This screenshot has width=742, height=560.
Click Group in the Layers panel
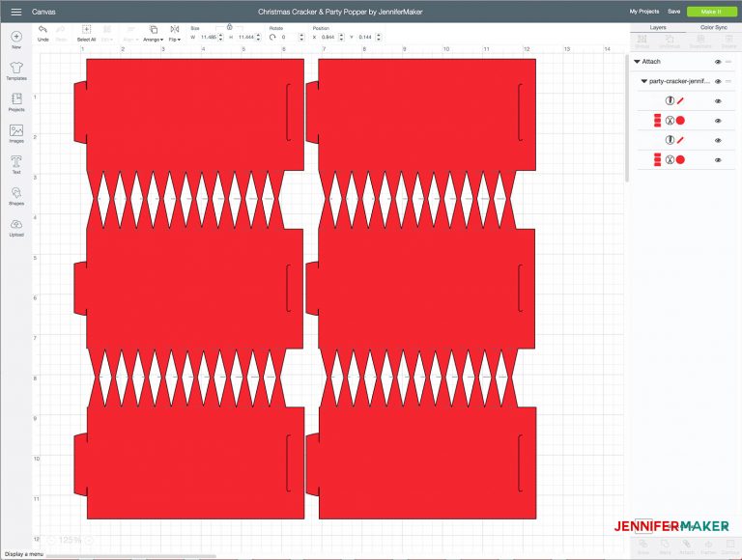(x=642, y=42)
